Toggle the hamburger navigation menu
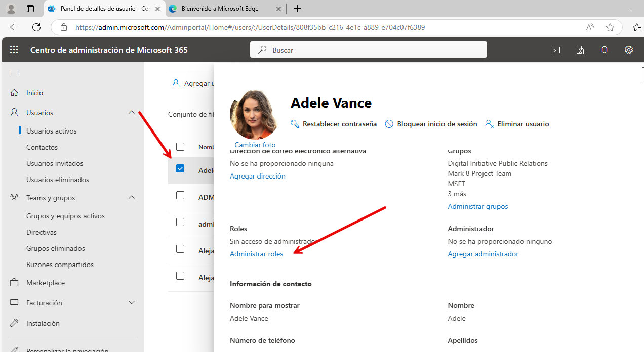Image resolution: width=644 pixels, height=352 pixels. tap(14, 72)
